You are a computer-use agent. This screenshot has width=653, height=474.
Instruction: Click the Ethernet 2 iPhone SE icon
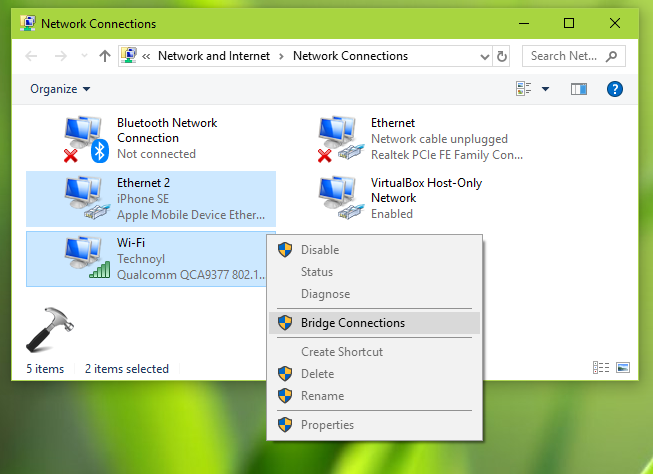[x=85, y=199]
